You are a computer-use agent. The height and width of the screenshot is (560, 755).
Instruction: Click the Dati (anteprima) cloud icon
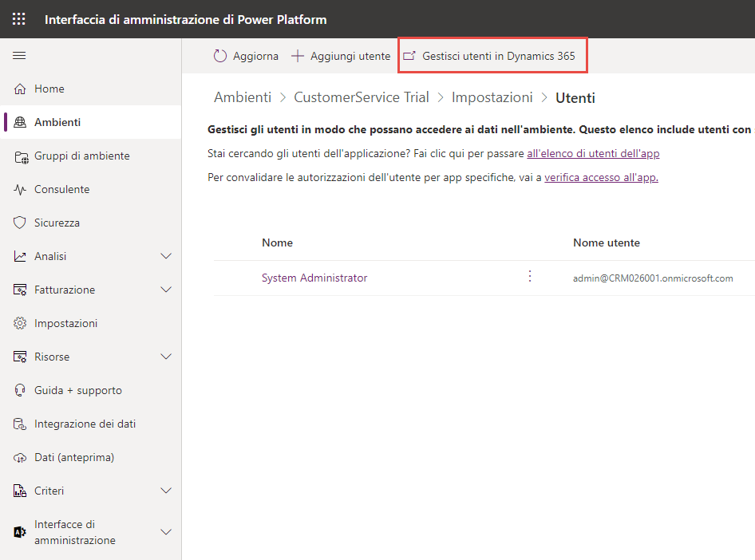coord(20,458)
